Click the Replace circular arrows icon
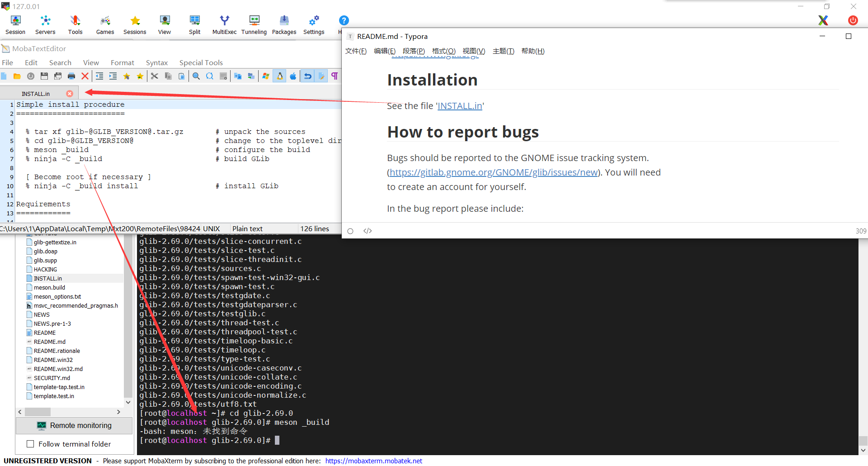Screen dimensions: 868x466 click(209, 76)
